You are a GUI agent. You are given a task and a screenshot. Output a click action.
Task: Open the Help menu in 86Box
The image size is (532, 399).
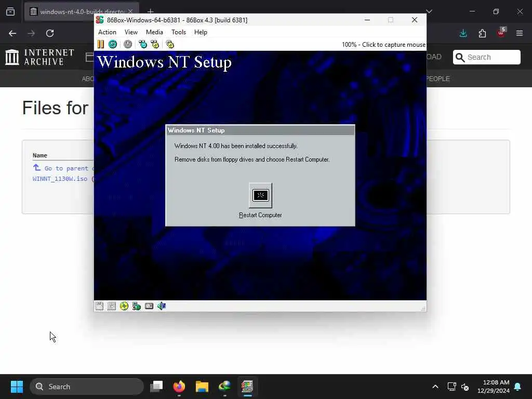(x=201, y=32)
